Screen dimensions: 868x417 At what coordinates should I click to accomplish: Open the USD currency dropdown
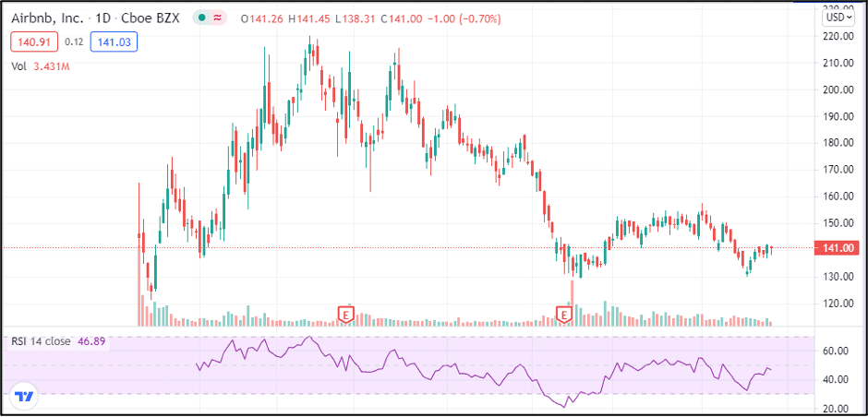click(839, 18)
